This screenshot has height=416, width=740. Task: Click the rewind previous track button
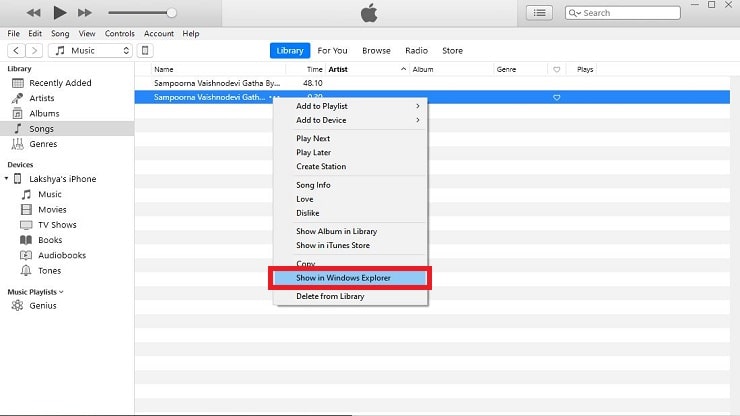pos(34,13)
